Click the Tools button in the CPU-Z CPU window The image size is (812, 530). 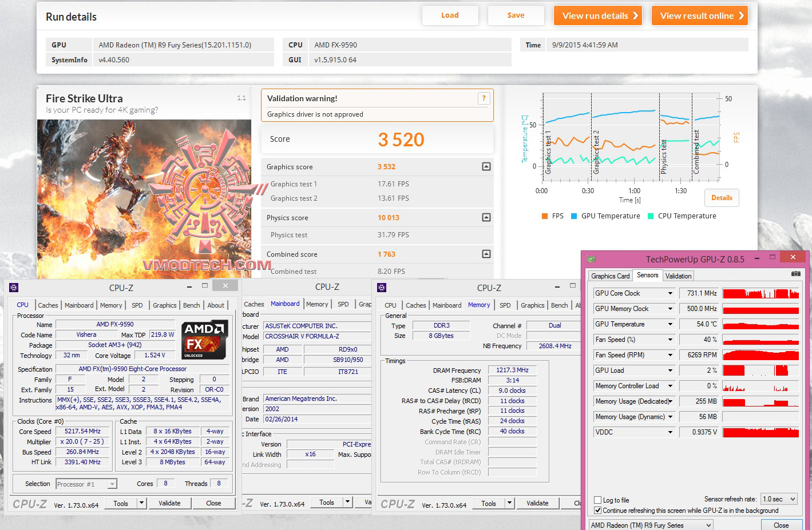pyautogui.click(x=121, y=503)
